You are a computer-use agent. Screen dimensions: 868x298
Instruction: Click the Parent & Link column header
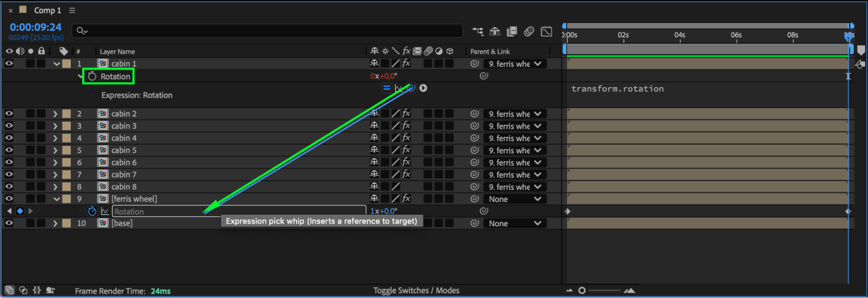(490, 51)
